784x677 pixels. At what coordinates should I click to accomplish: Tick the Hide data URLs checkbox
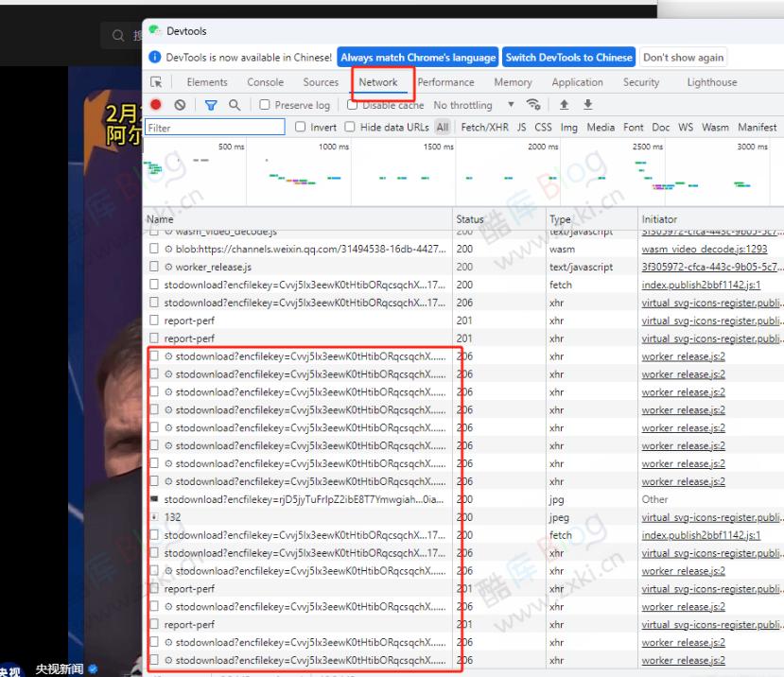[x=350, y=128]
